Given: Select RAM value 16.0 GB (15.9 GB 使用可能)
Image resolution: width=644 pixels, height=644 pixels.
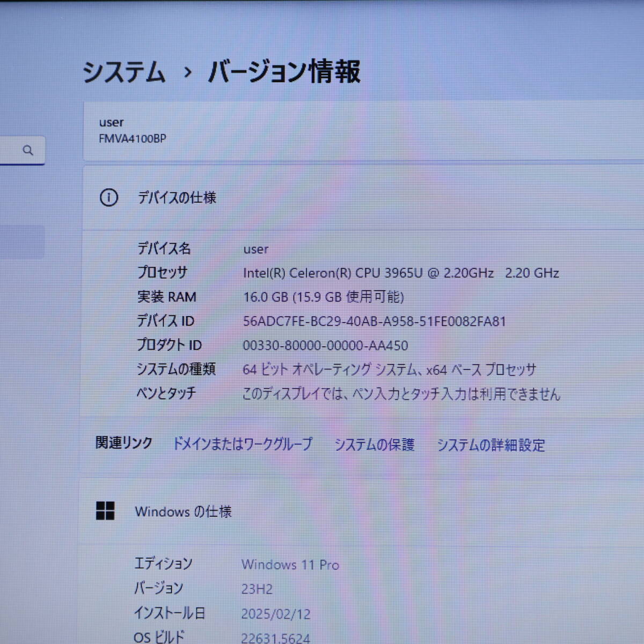Looking at the screenshot, I should point(324,297).
